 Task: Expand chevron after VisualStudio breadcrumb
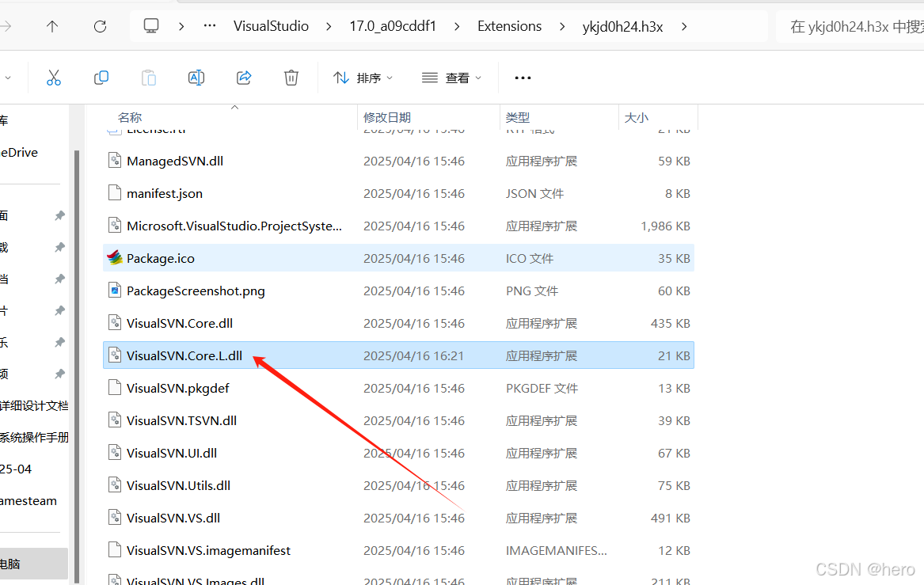329,26
